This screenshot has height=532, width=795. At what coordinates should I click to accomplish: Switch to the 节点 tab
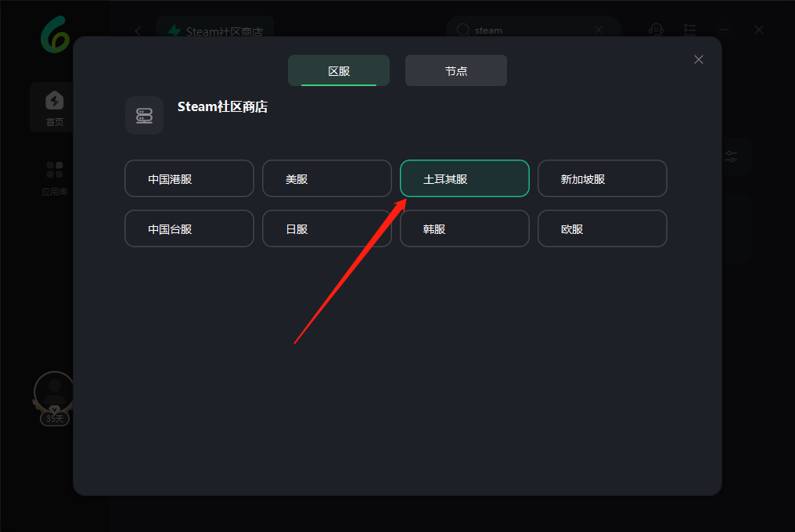pyautogui.click(x=456, y=70)
